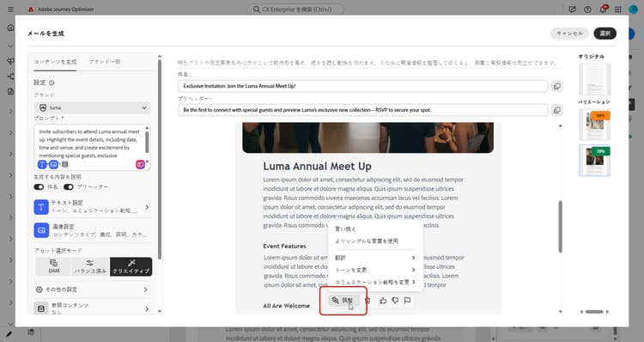
Task: Click the 調整 refine button
Action: tap(343, 301)
